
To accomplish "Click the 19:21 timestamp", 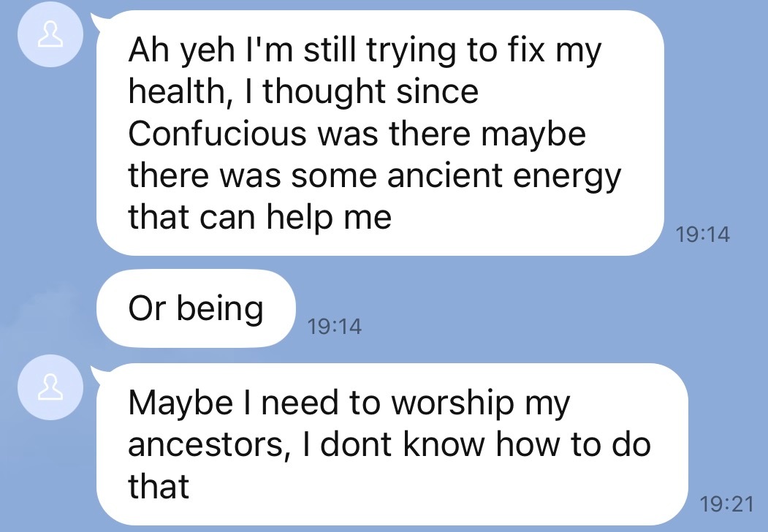I will [726, 504].
